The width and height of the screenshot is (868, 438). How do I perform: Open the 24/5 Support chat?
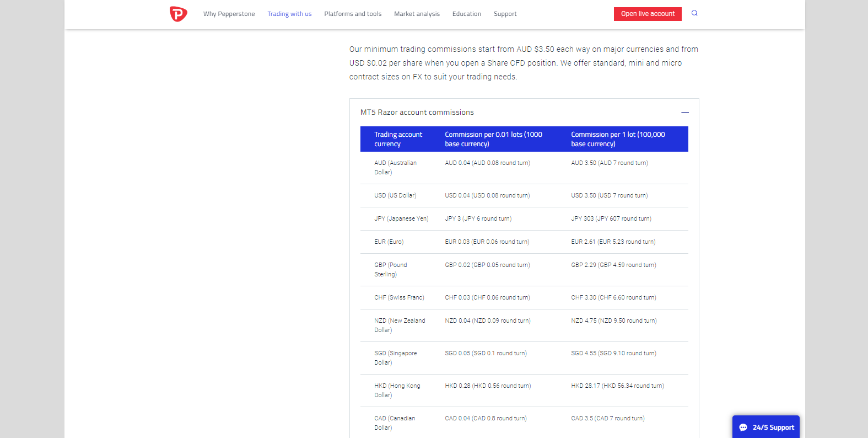766,427
